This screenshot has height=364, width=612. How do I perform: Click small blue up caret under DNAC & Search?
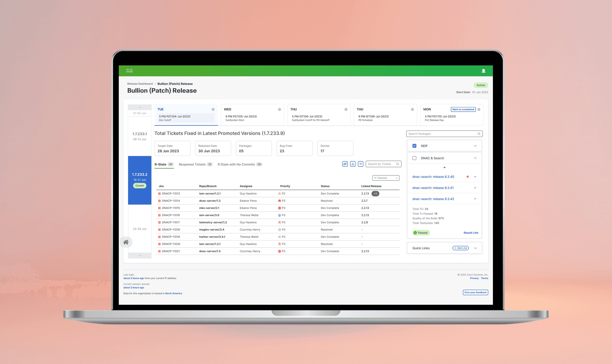click(444, 167)
